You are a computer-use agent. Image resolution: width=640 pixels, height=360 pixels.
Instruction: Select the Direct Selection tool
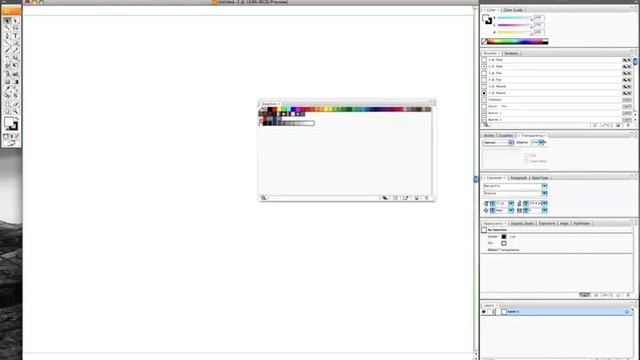coord(16,20)
